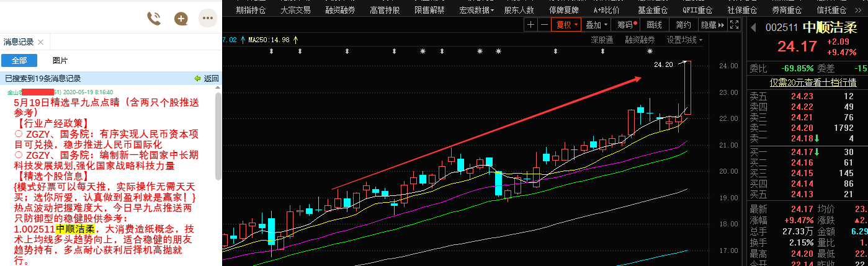The image size is (868, 266).
Task: Activate the 画线 drawing tool
Action: point(654,25)
